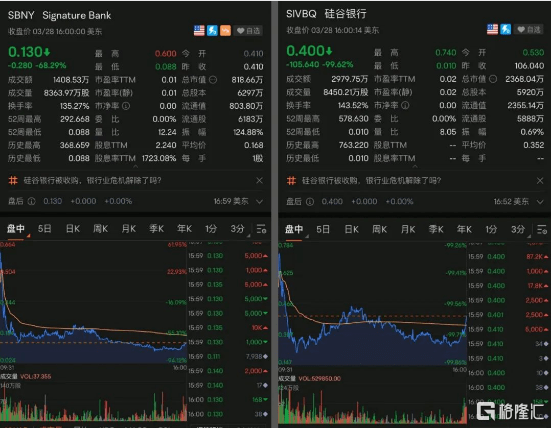Open the 3分 dropdown in SIVBQ chart
The width and height of the screenshot is (551, 428).
[520, 230]
